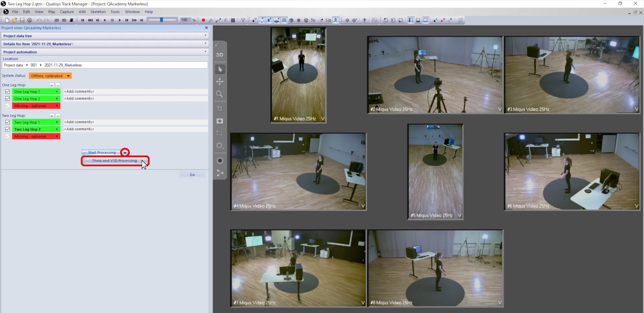Image resolution: width=644 pixels, height=313 pixels.
Task: Click the crop tool in viewer sidebar
Action: (220, 108)
